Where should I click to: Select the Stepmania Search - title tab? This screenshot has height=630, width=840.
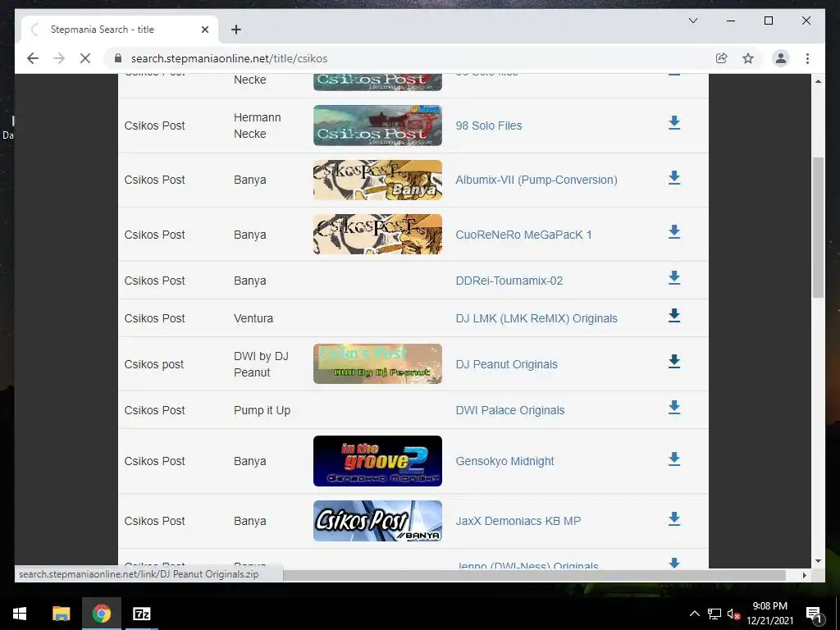click(119, 30)
